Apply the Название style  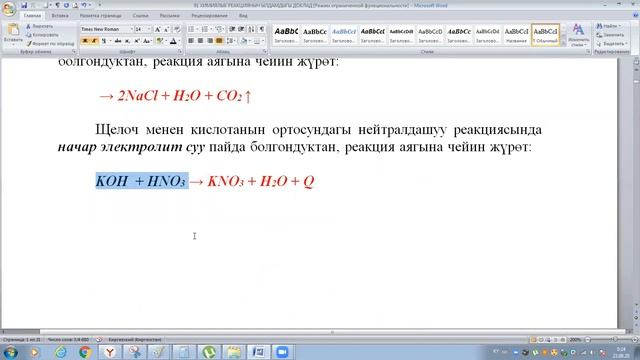[x=516, y=35]
